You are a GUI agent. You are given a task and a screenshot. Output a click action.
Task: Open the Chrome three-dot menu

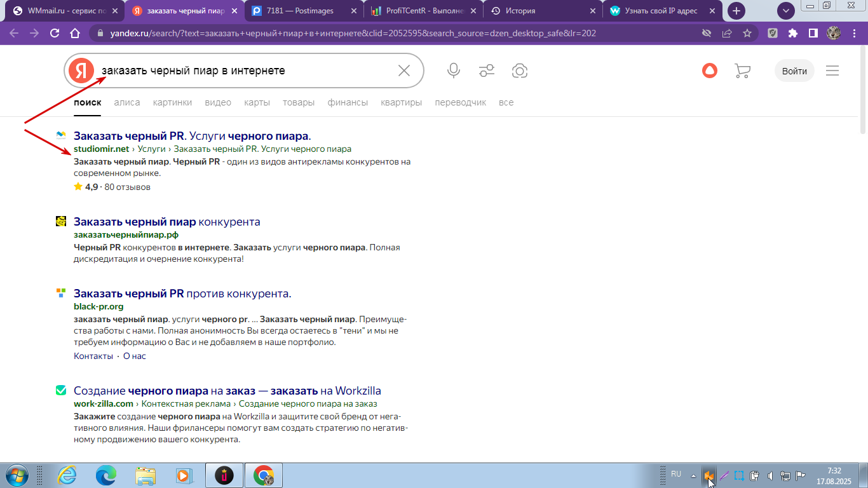pos(854,34)
